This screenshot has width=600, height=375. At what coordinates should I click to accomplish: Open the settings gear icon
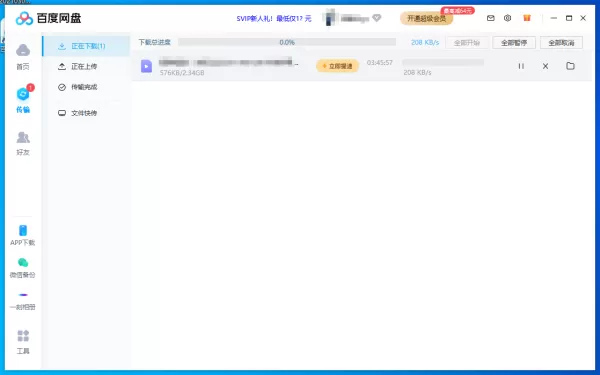pyautogui.click(x=507, y=18)
